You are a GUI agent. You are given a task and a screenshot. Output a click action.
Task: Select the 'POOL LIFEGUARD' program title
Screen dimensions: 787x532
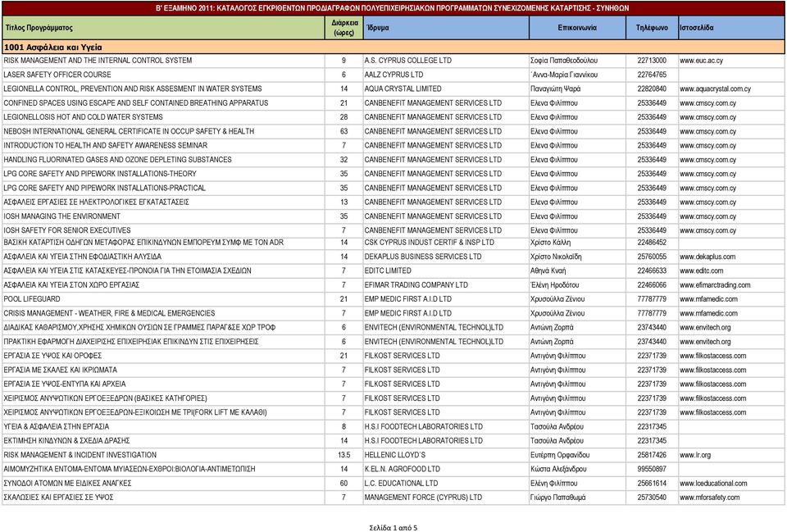[32, 299]
